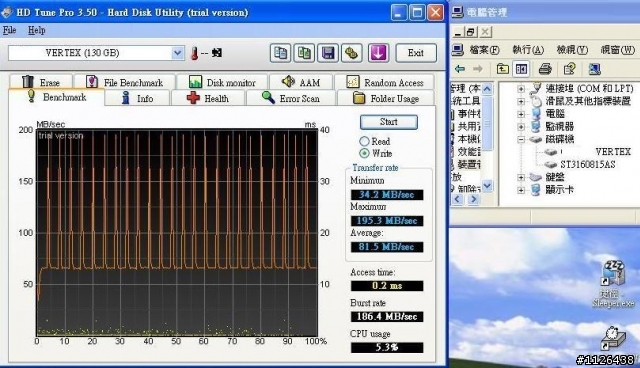The height and width of the screenshot is (368, 640).
Task: Click the thermometer temperature icon
Action: (x=195, y=53)
